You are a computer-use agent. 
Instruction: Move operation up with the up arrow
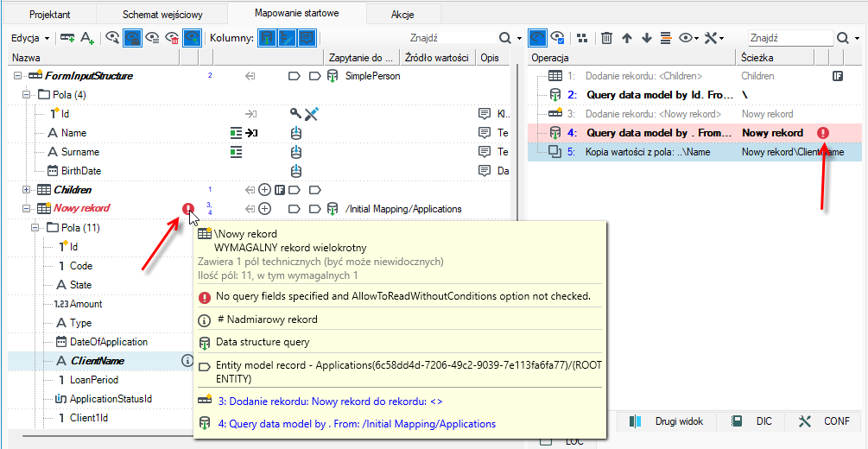click(x=627, y=38)
